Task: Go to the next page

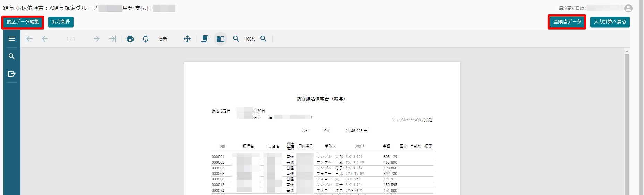Action: click(x=96, y=39)
